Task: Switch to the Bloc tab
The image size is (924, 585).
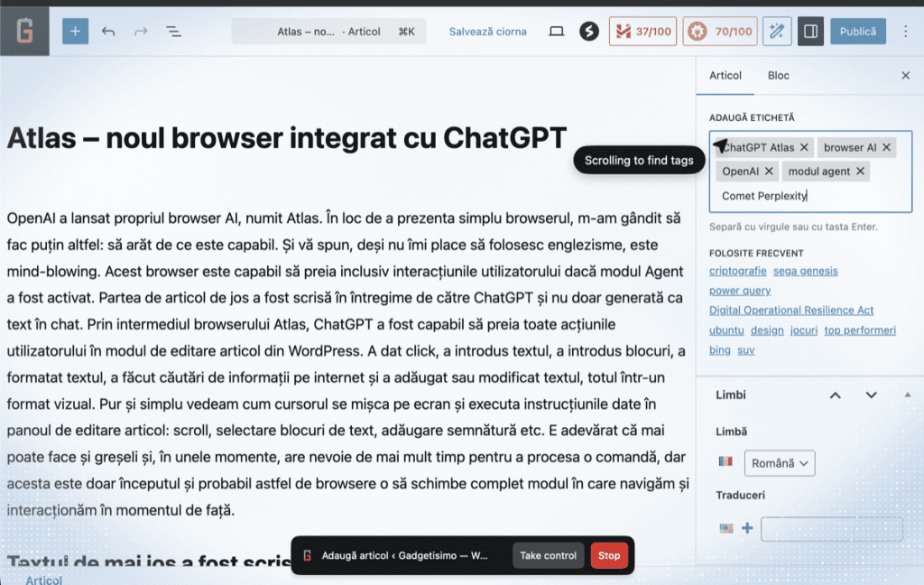Action: tap(778, 76)
